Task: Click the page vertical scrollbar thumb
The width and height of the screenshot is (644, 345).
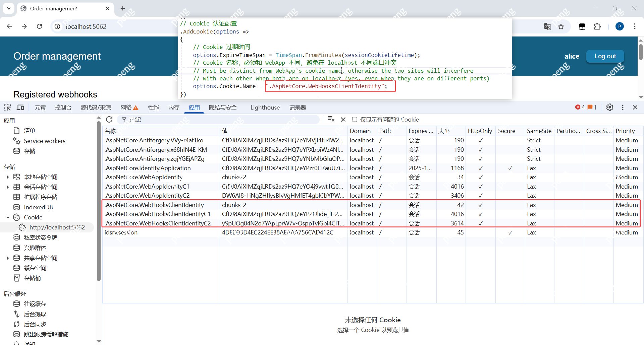Action: (641, 52)
